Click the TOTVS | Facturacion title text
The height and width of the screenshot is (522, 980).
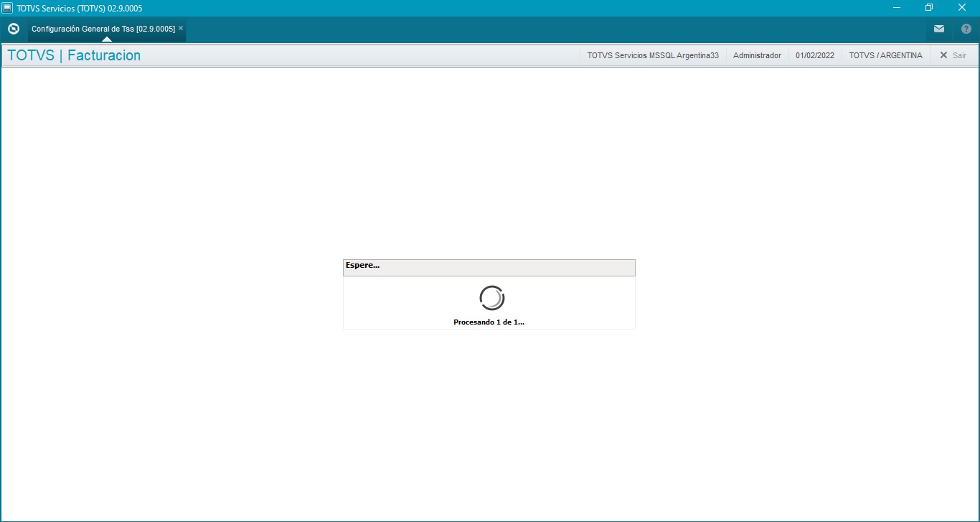pyautogui.click(x=74, y=55)
